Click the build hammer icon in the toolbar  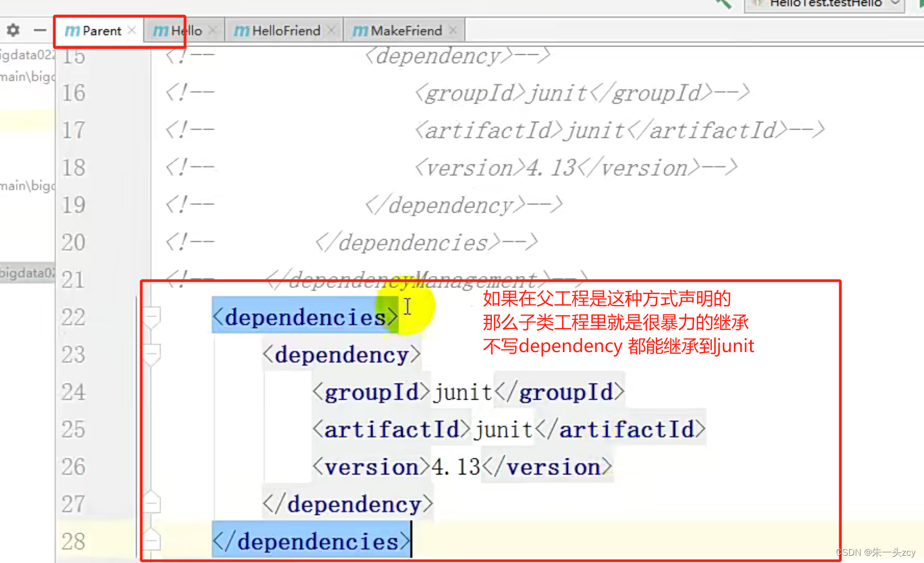click(x=723, y=4)
